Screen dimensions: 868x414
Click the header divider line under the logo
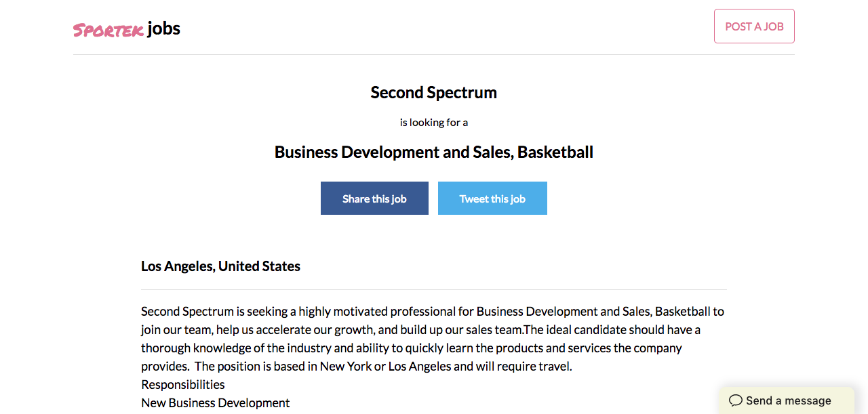[433, 54]
